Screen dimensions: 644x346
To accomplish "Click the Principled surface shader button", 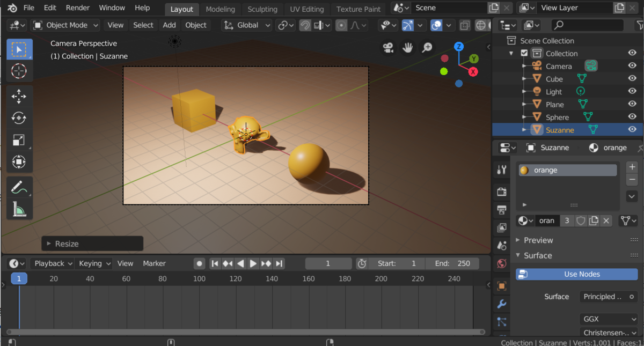I will [x=609, y=297].
